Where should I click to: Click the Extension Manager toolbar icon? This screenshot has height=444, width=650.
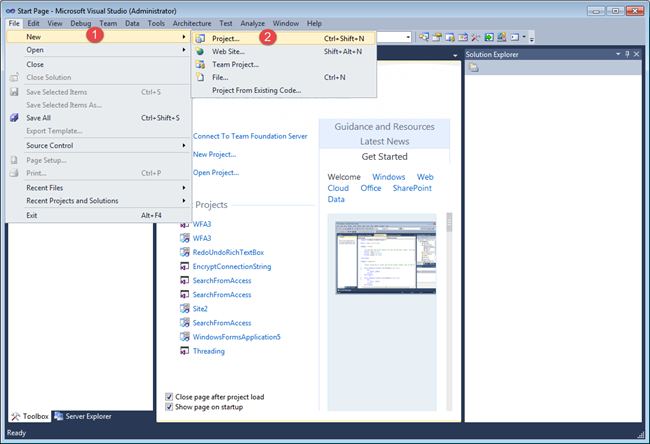502,37
